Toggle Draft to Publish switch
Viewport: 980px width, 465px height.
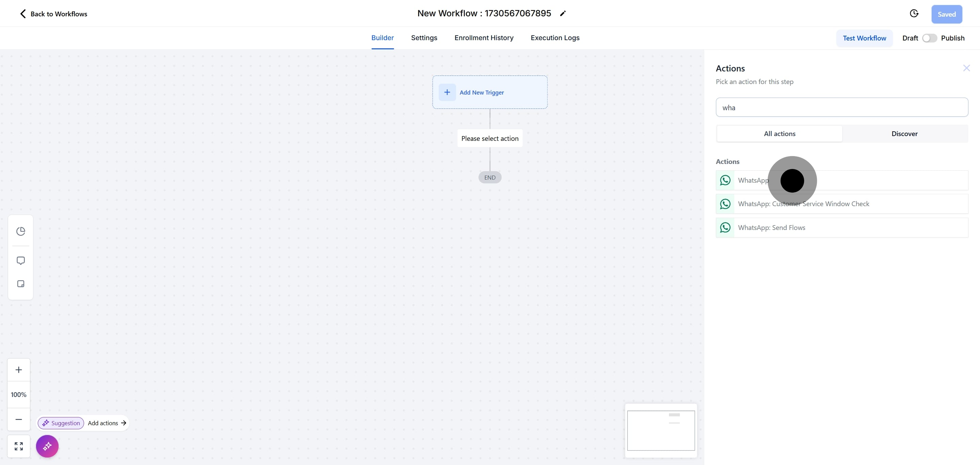click(x=929, y=38)
